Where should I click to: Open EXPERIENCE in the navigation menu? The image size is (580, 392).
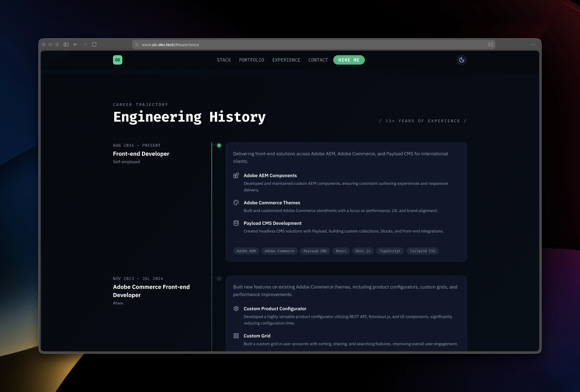[286, 60]
